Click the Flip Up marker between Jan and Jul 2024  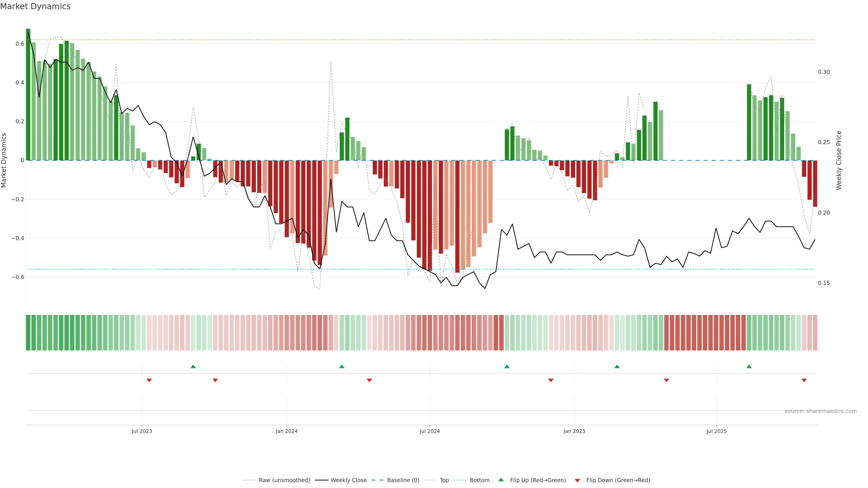(x=342, y=366)
